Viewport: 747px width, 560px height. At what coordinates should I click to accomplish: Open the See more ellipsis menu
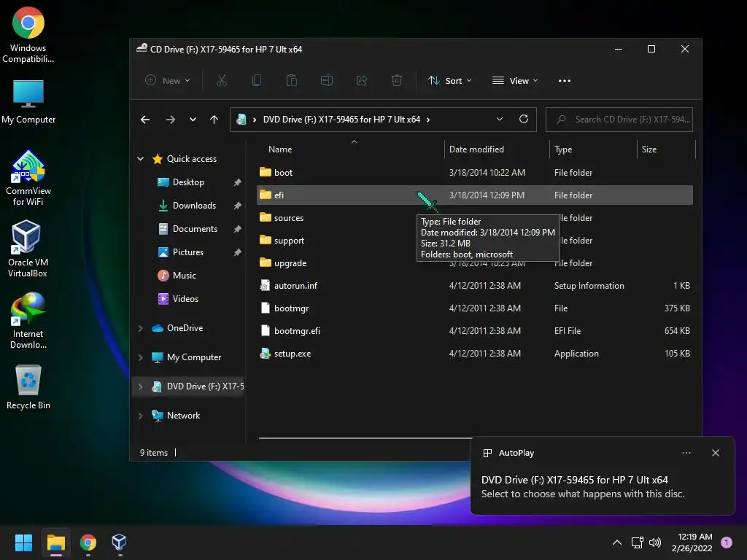[565, 80]
